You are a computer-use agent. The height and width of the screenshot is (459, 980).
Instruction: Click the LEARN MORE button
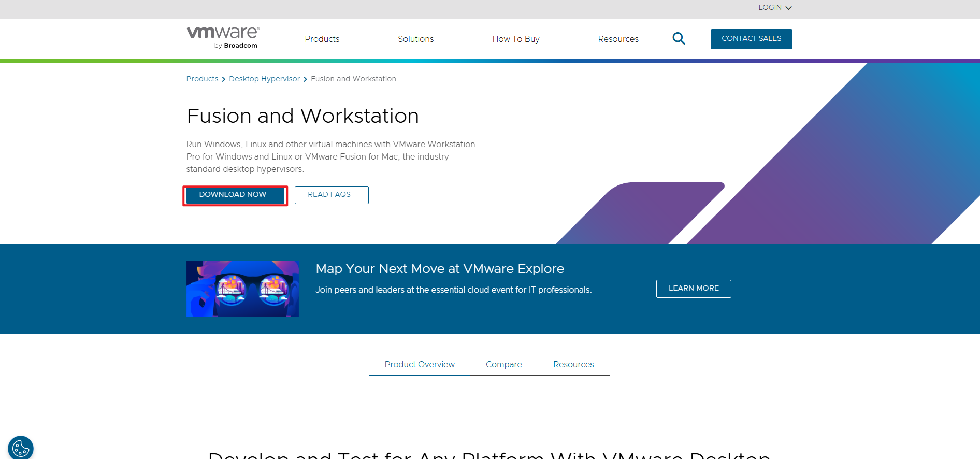click(694, 289)
